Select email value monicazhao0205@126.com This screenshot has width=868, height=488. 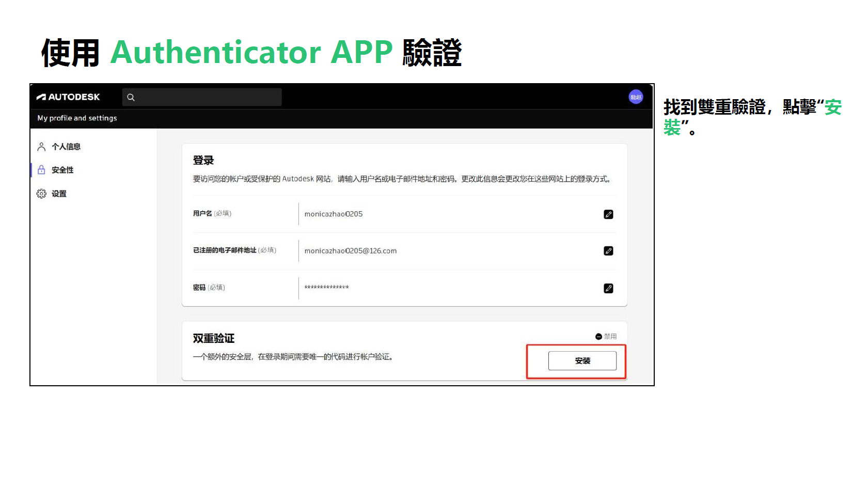pyautogui.click(x=351, y=251)
